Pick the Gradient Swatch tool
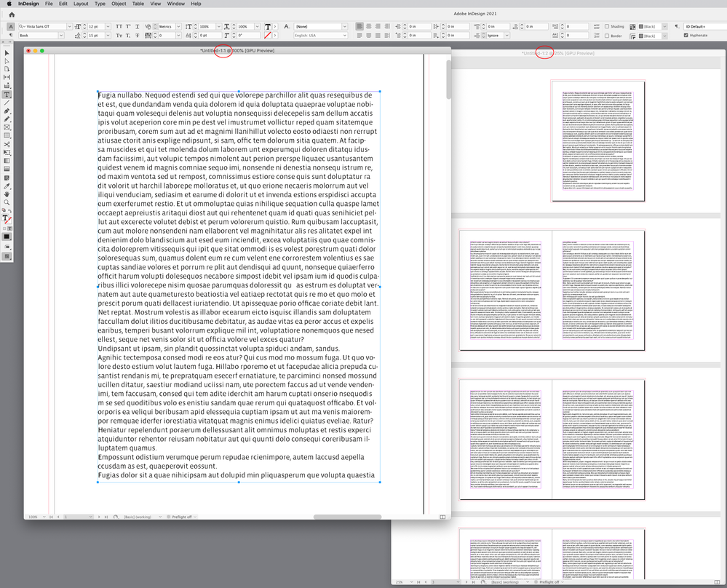Screen dimensions: 727x588 [x=6, y=161]
